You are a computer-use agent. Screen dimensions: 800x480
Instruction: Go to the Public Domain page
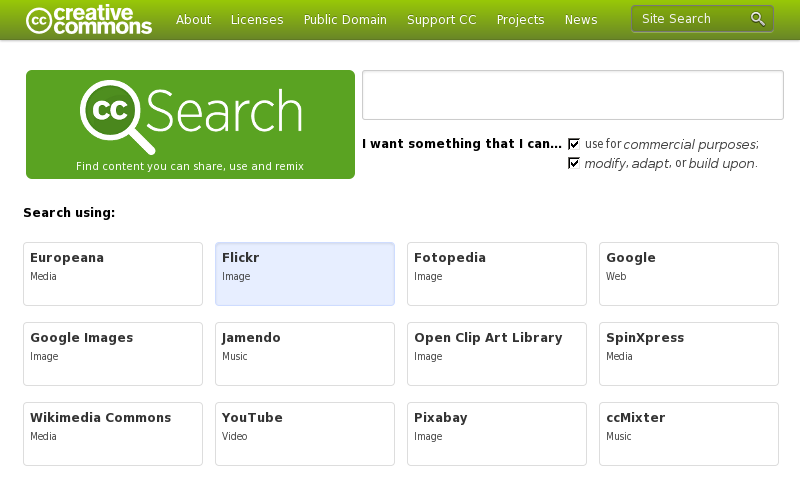coord(345,20)
